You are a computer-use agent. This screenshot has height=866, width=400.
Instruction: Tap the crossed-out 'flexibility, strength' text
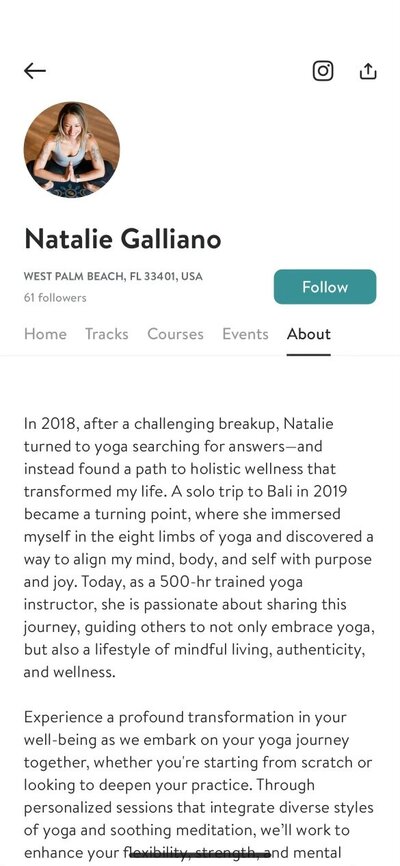pyautogui.click(x=201, y=852)
